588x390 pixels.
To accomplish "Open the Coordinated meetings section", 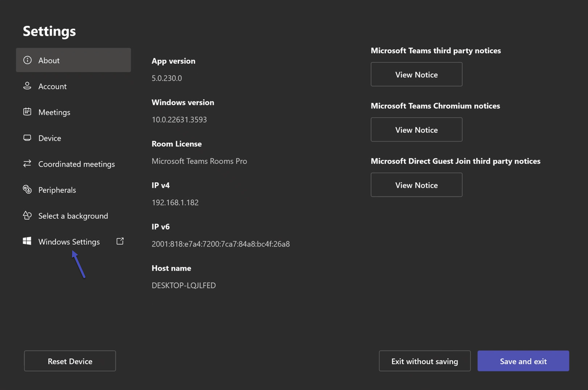I will coord(77,164).
